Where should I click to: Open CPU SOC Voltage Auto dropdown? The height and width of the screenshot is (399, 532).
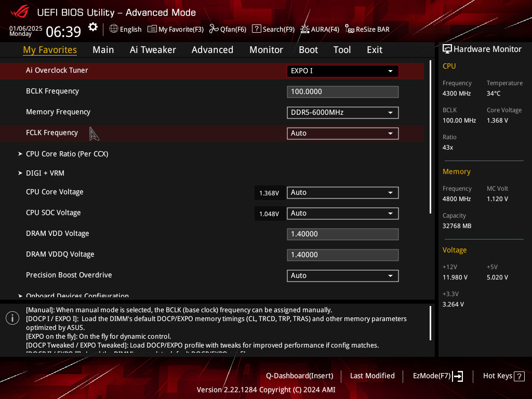[343, 213]
